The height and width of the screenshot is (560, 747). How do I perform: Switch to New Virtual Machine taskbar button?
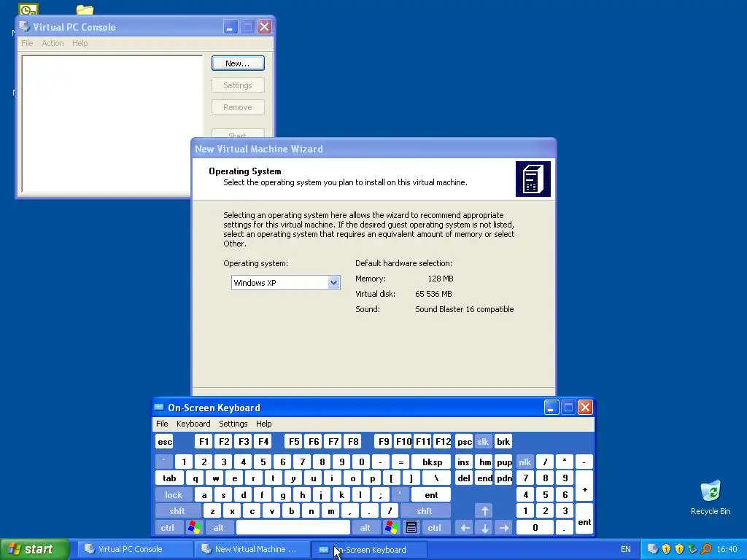pos(252,549)
